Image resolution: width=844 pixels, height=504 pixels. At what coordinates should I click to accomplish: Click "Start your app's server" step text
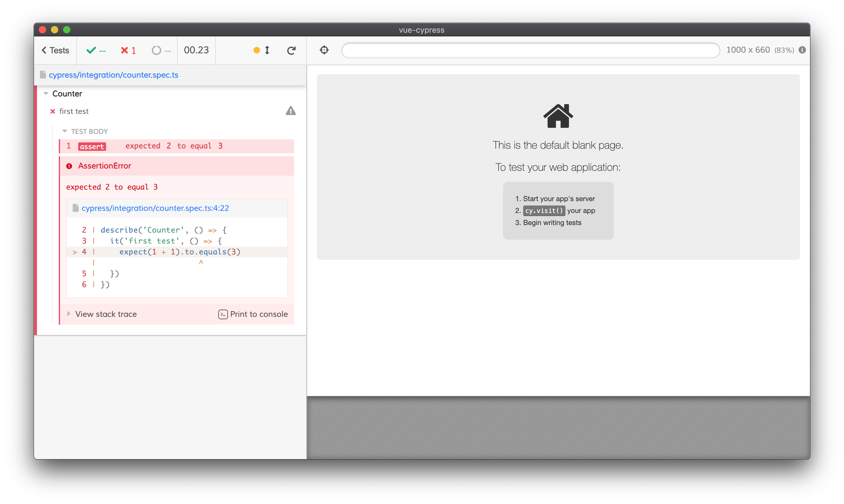[x=559, y=199]
